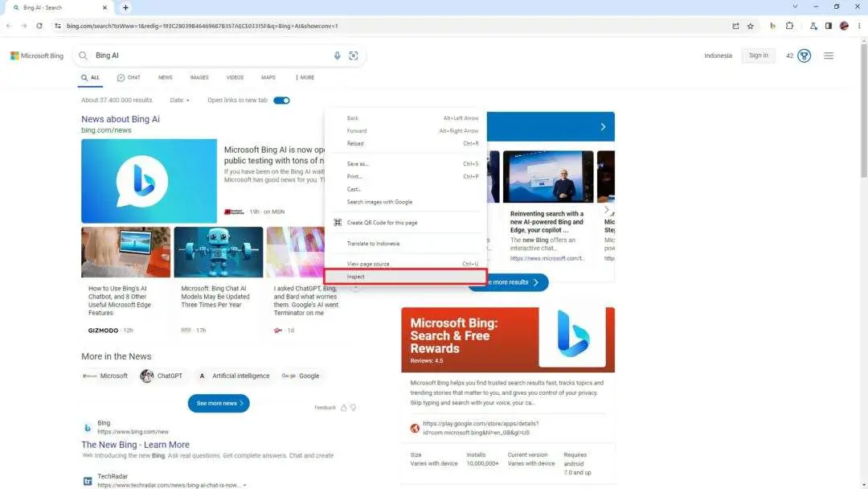Toggle the browser side panel icon

[x=828, y=26]
